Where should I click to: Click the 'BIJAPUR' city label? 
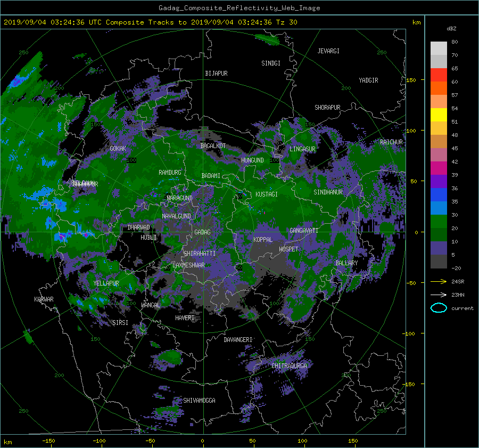tap(216, 74)
